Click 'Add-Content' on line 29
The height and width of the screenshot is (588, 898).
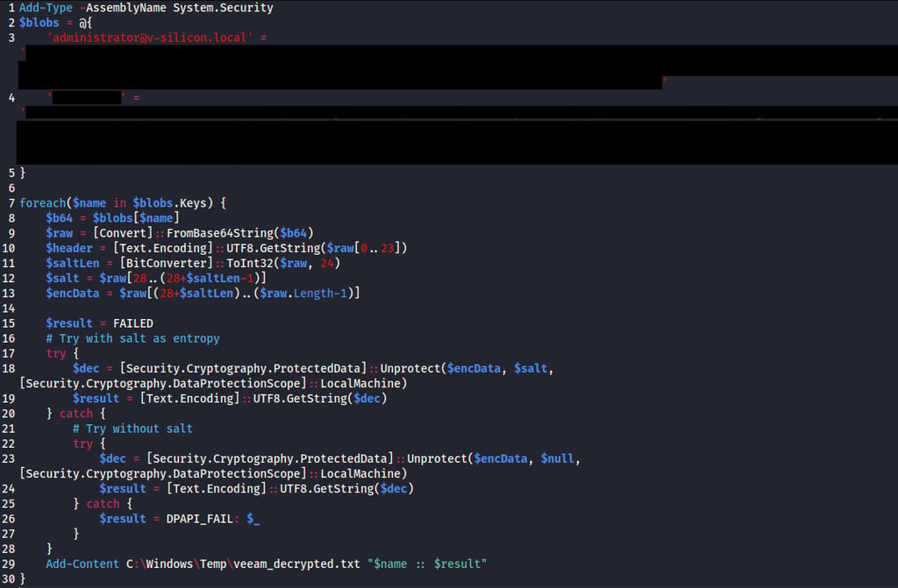[x=82, y=564]
